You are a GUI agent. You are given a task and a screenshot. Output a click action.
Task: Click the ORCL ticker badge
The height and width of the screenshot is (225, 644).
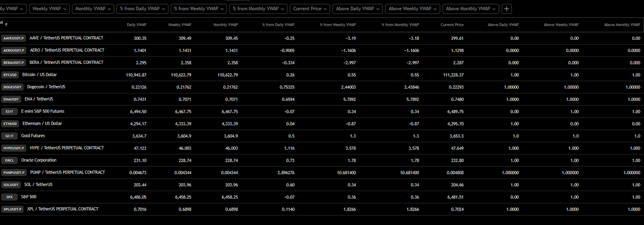[9, 160]
